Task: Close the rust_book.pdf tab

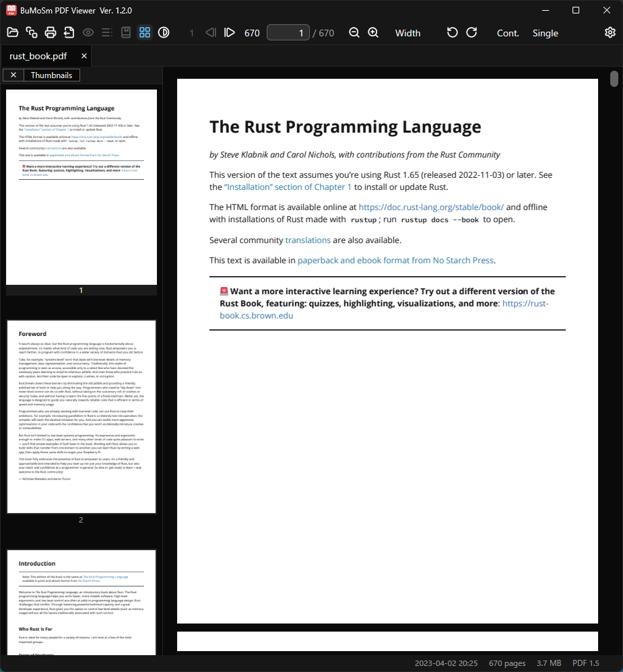Action: [84, 56]
